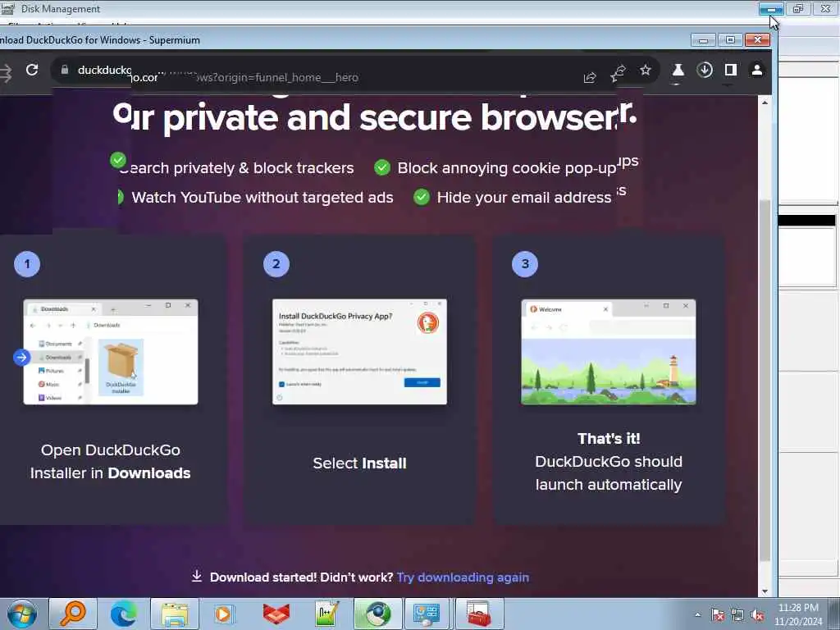Click the Action Center flag tray icon

[718, 615]
